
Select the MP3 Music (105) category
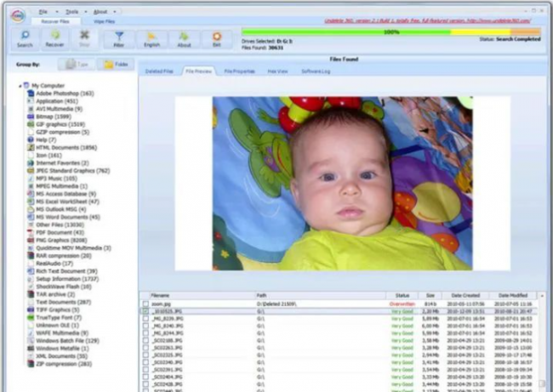coord(53,179)
